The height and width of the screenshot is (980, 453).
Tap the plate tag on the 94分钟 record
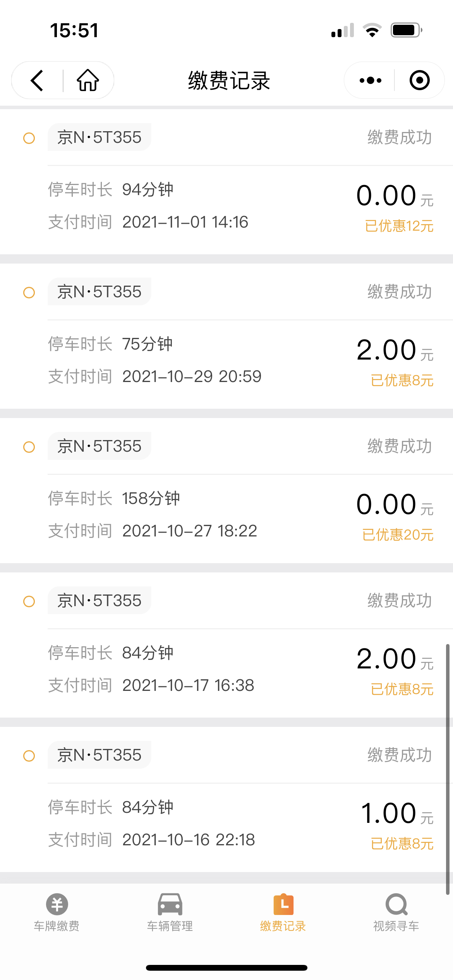point(100,137)
